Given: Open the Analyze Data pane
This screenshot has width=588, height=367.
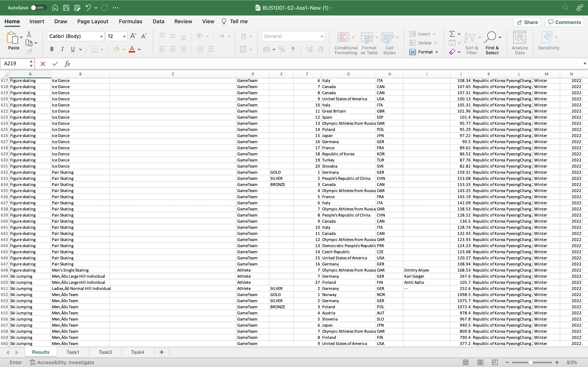Looking at the screenshot, I should coord(520,42).
